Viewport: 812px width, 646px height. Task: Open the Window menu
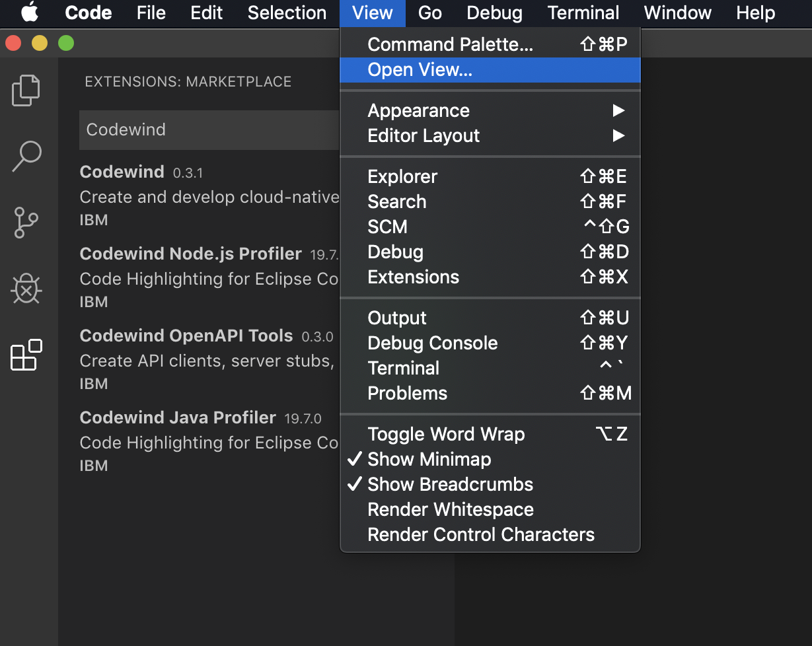click(x=678, y=13)
